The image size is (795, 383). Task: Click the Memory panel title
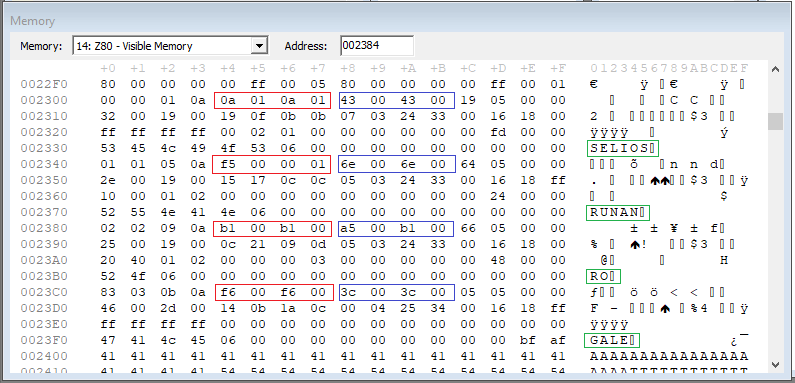(x=32, y=21)
